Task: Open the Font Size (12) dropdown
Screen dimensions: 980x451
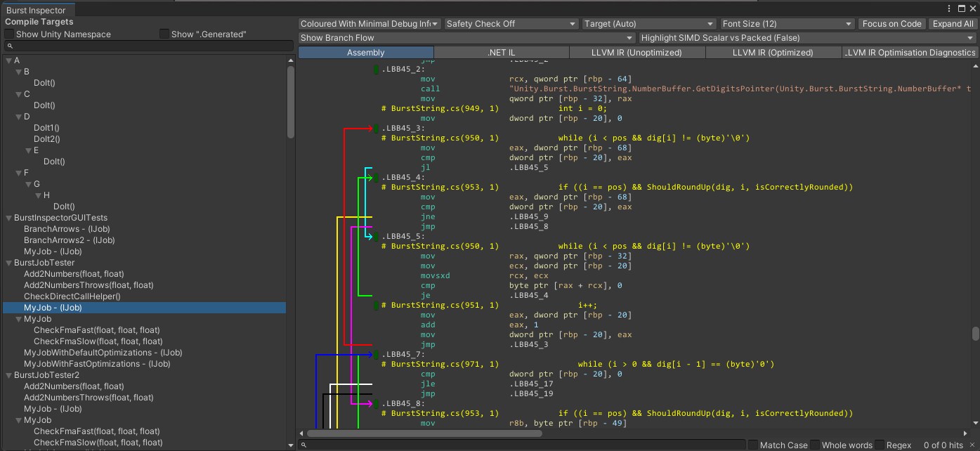Action: (x=787, y=24)
